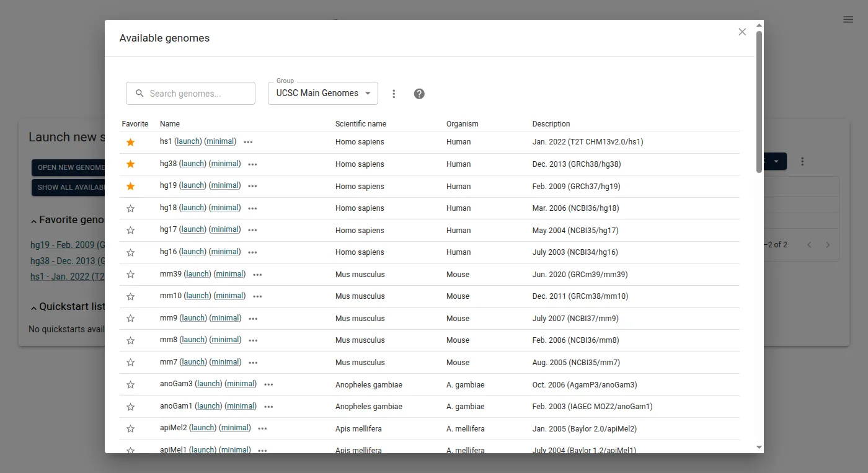The height and width of the screenshot is (473, 868).
Task: Sort by the Favorite column header
Action: 135,124
